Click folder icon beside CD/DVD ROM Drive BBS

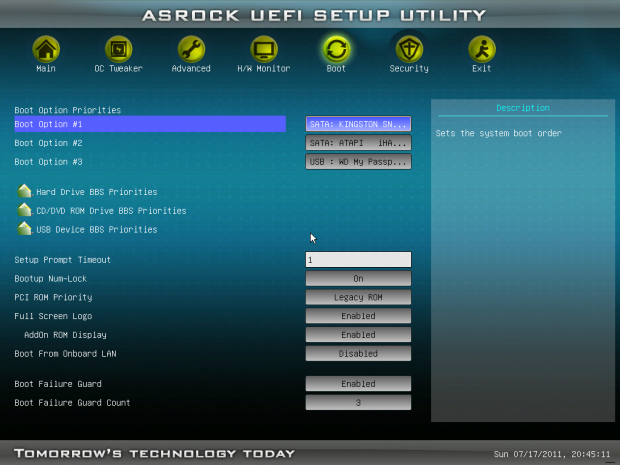(x=25, y=210)
